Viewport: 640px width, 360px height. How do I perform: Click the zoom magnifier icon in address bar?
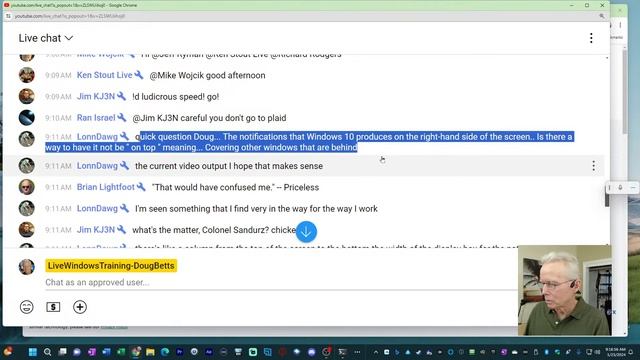coord(602,16)
